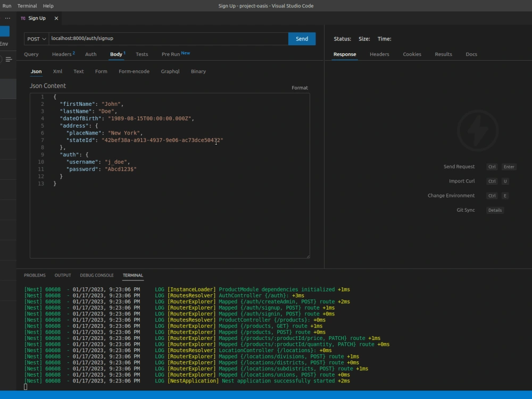Image resolution: width=532 pixels, height=399 pixels.
Task: Open the sidebar more actions ellipsis
Action: (7, 18)
